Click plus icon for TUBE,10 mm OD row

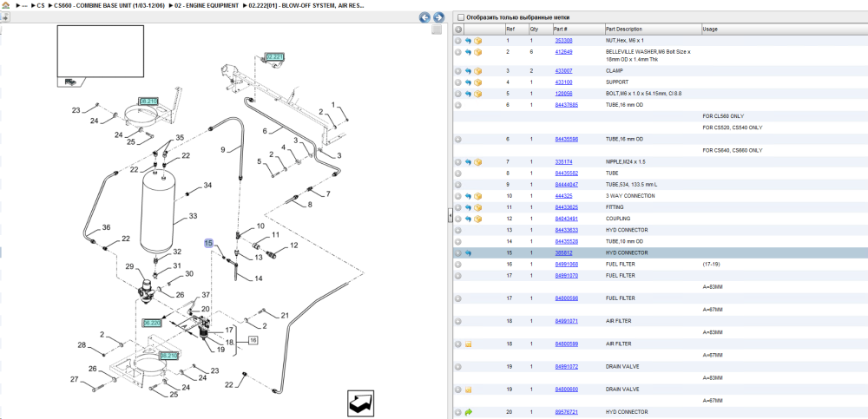click(458, 242)
